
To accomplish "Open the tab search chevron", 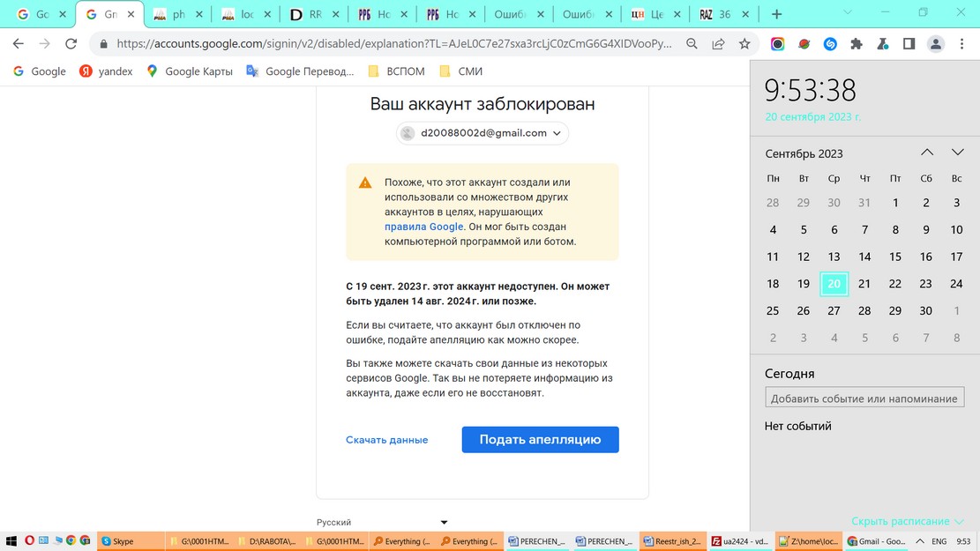I will (848, 12).
